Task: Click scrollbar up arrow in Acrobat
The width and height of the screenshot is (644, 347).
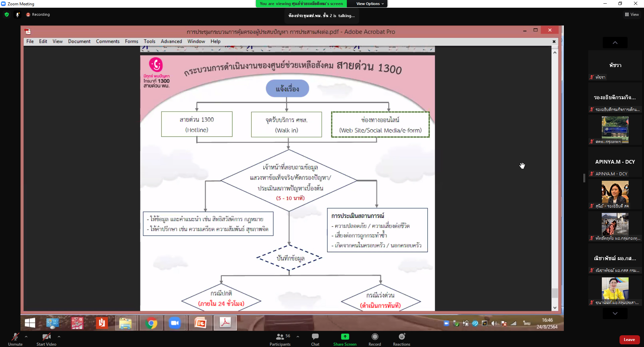Action: tap(555, 52)
